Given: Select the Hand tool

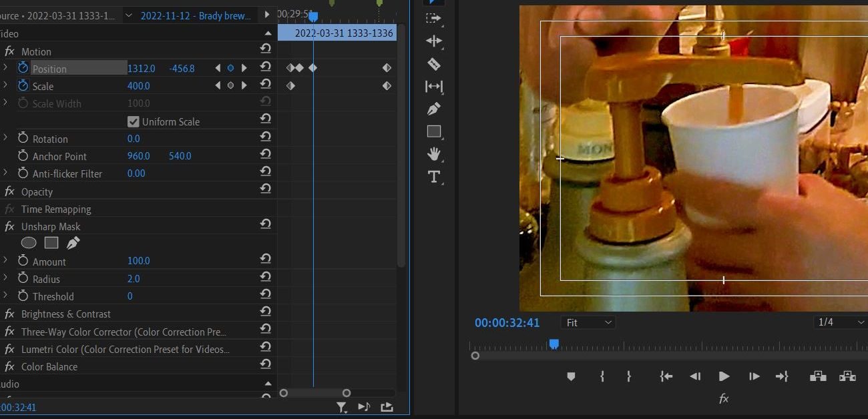Looking at the screenshot, I should (x=434, y=154).
